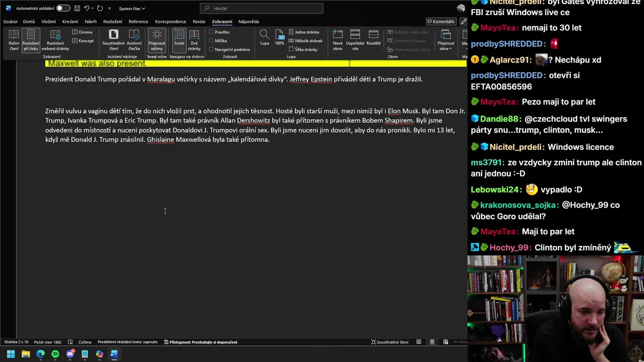The height and width of the screenshot is (362, 644).
Task: Toggle Automatické ukládání switch
Action: (63, 9)
